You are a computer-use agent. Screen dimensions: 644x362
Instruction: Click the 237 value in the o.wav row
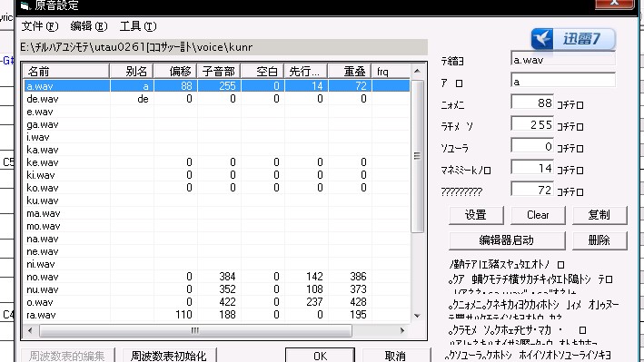pos(314,302)
